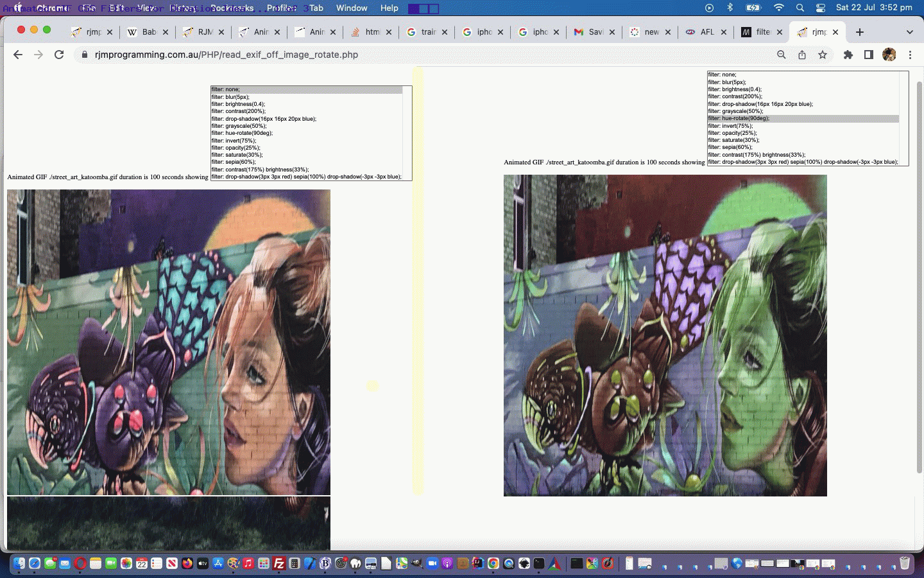Image resolution: width=924 pixels, height=578 pixels.
Task: Open the page zoom magnifier control
Action: (x=781, y=55)
